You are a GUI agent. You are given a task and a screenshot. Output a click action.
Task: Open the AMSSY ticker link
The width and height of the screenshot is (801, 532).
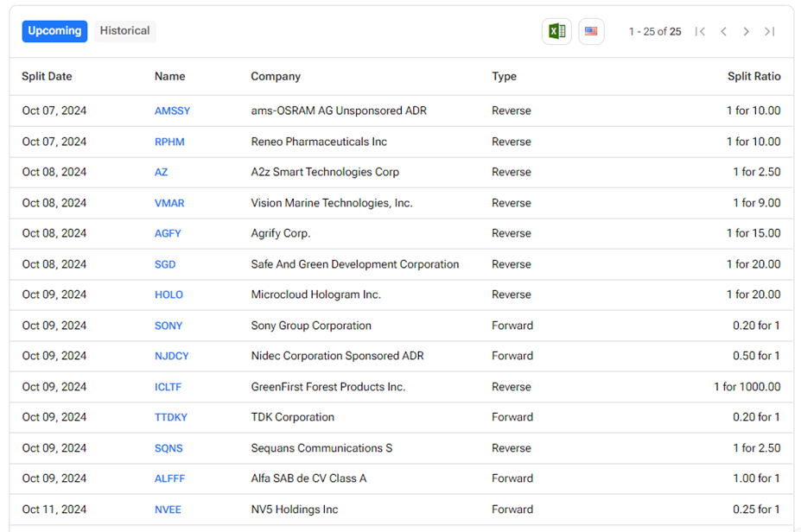pos(172,111)
